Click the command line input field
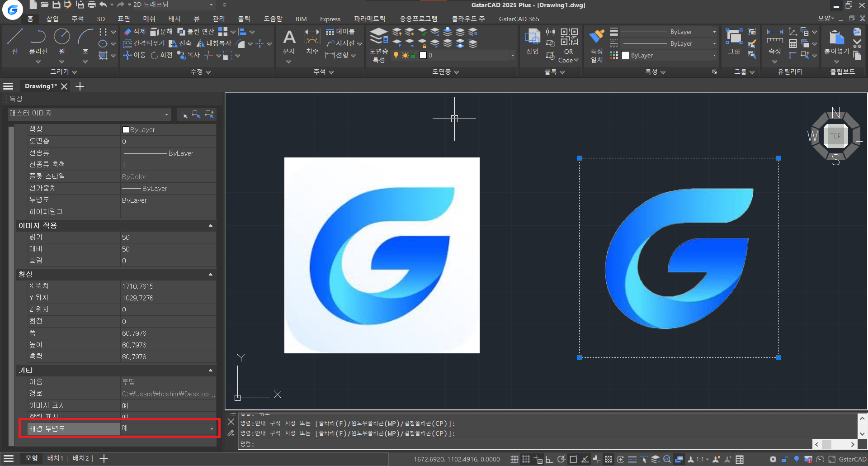The width and height of the screenshot is (868, 466). 524,444
